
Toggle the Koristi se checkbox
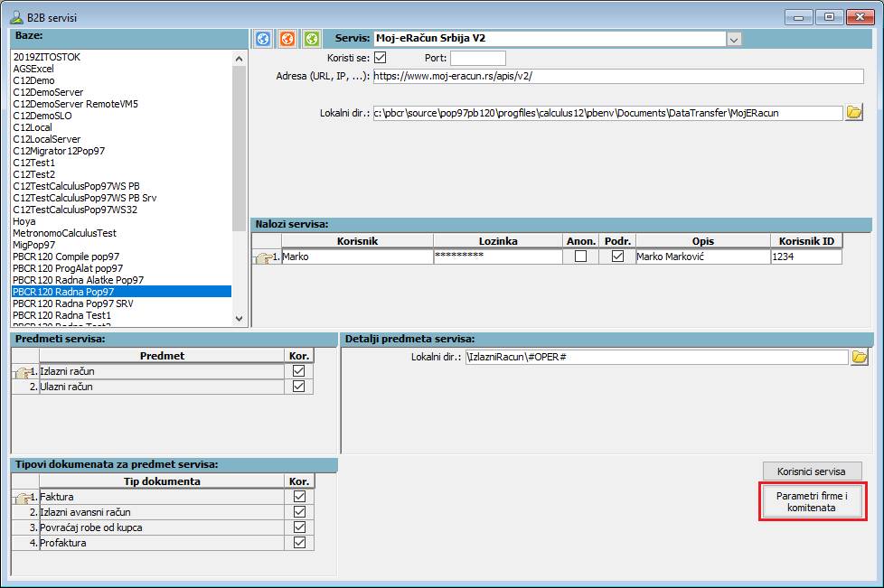tap(380, 58)
